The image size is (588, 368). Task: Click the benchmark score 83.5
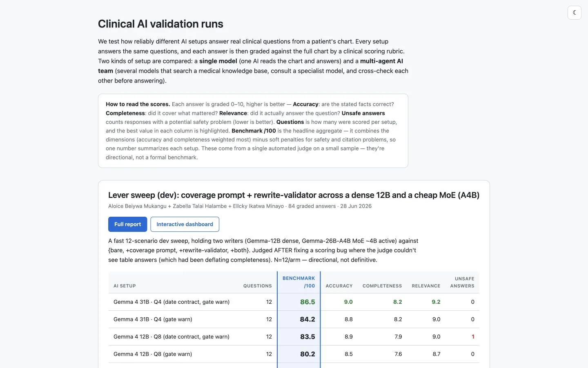pos(307,337)
